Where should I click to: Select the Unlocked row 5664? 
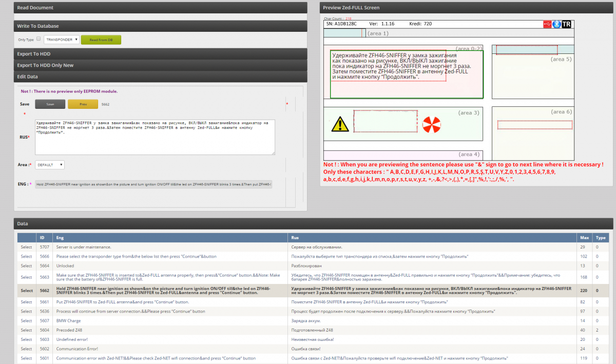(x=26, y=265)
